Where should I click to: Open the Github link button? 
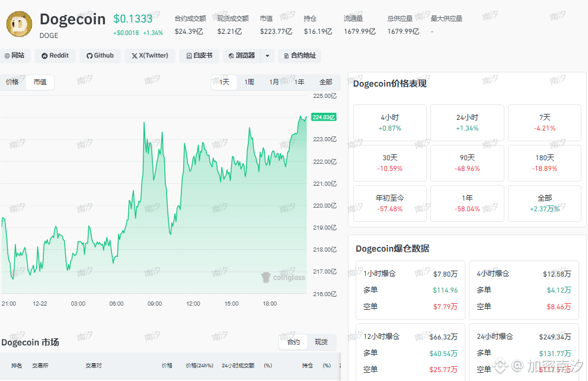coord(100,56)
